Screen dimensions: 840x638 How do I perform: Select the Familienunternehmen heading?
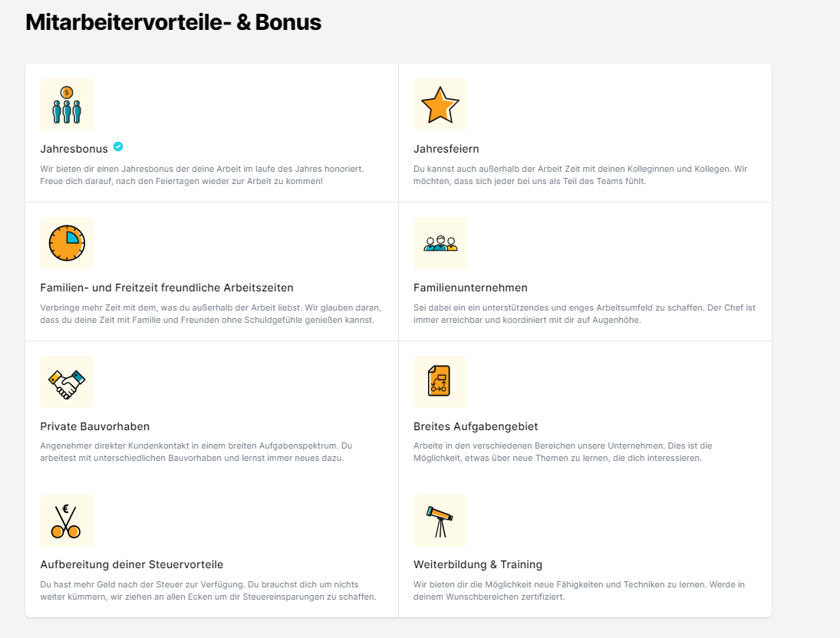pos(470,288)
